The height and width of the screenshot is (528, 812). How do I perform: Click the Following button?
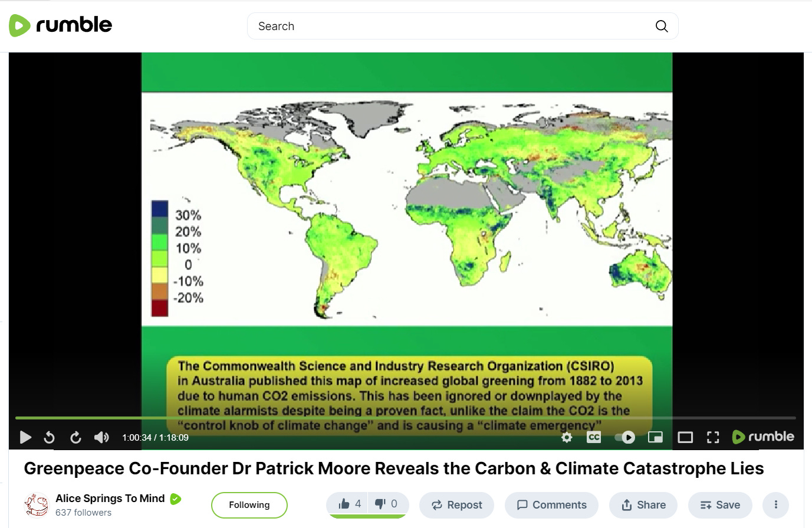tap(249, 505)
